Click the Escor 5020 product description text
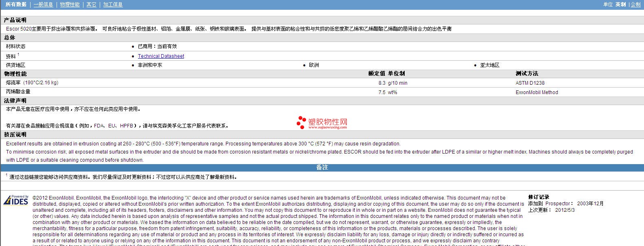The image size is (644, 246). tap(229, 29)
